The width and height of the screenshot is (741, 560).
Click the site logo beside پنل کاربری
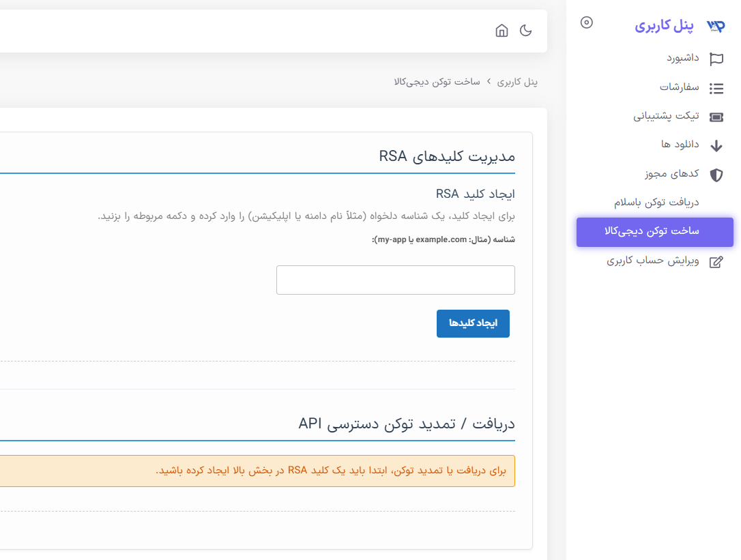[x=716, y=25]
